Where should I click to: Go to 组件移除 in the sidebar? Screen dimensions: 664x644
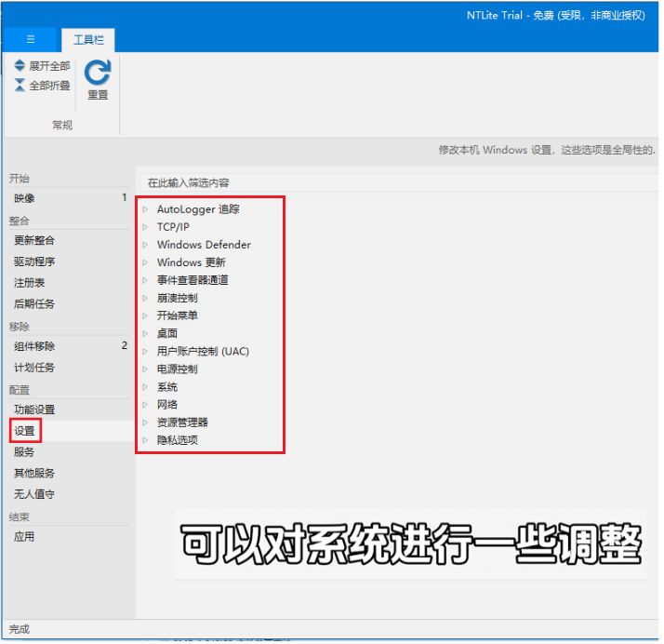(34, 346)
